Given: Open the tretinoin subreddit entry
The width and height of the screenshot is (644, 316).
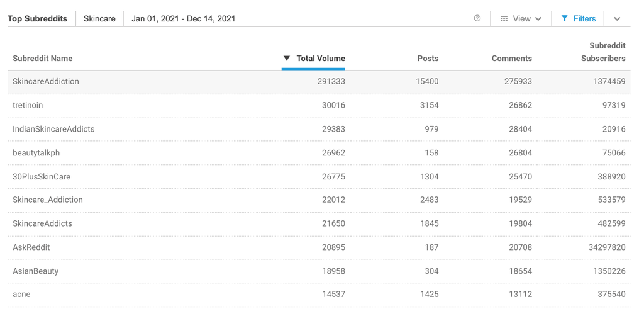Looking at the screenshot, I should (x=28, y=105).
